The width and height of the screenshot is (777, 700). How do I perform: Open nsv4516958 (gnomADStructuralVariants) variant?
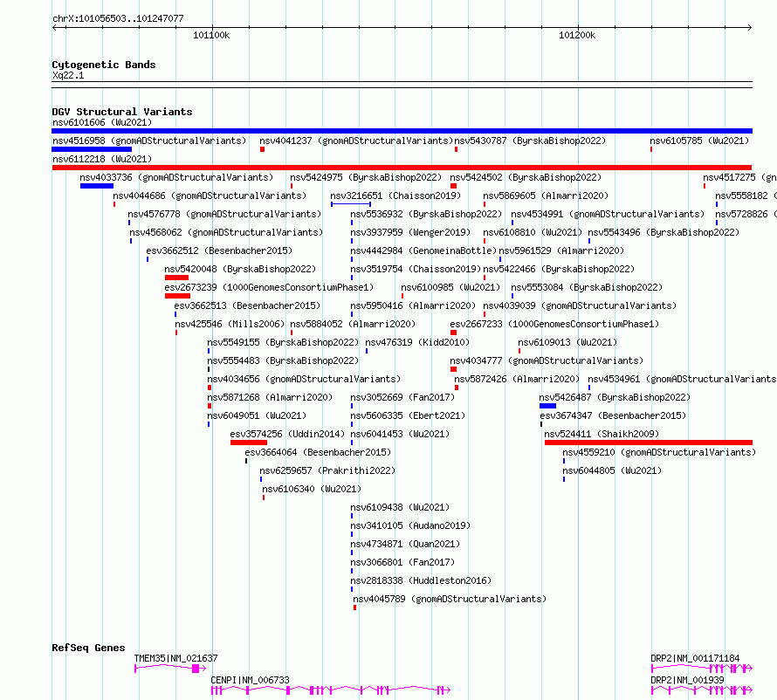coord(149,141)
